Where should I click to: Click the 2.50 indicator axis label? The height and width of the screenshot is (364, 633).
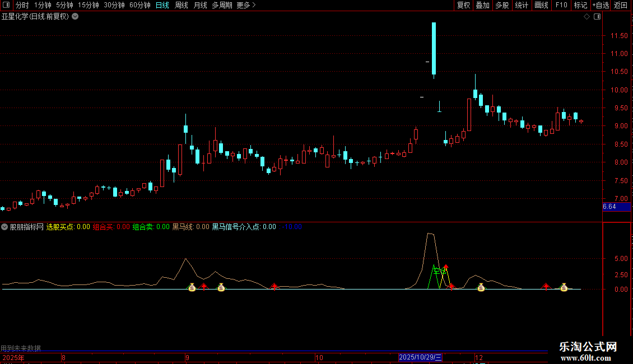click(621, 275)
